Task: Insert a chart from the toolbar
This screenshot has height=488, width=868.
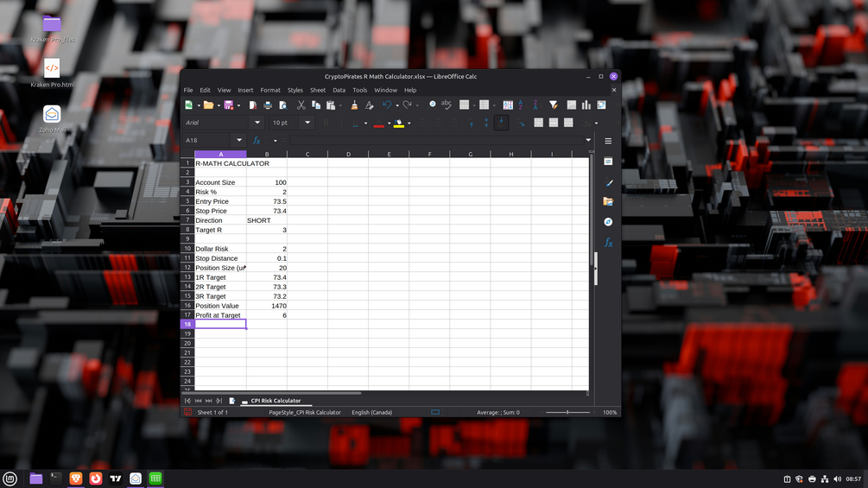Action: [586, 105]
